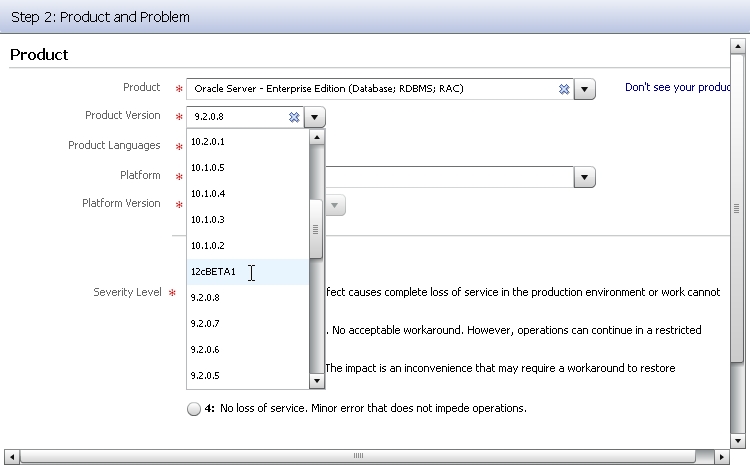Clear the Product field with the X icon
The image size is (750, 469).
click(564, 89)
